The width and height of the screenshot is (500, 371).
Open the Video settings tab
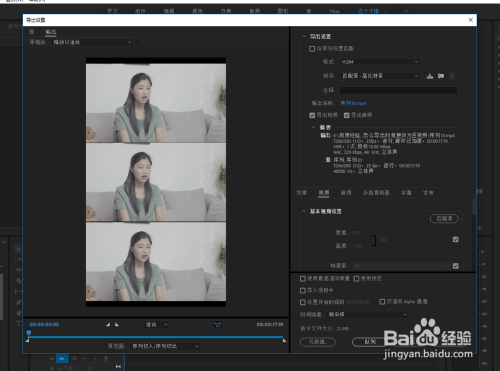pyautogui.click(x=324, y=193)
